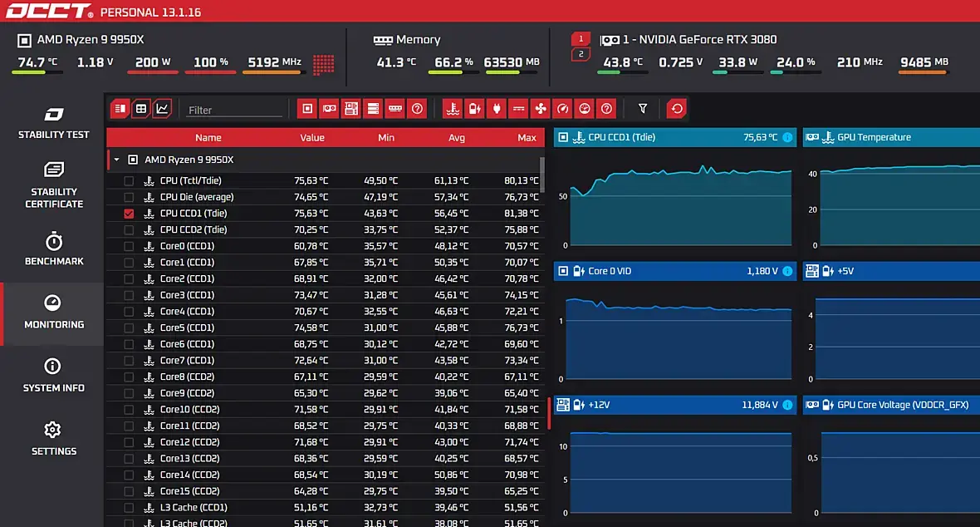Open the Benchmark section
The width and height of the screenshot is (980, 527).
[54, 249]
